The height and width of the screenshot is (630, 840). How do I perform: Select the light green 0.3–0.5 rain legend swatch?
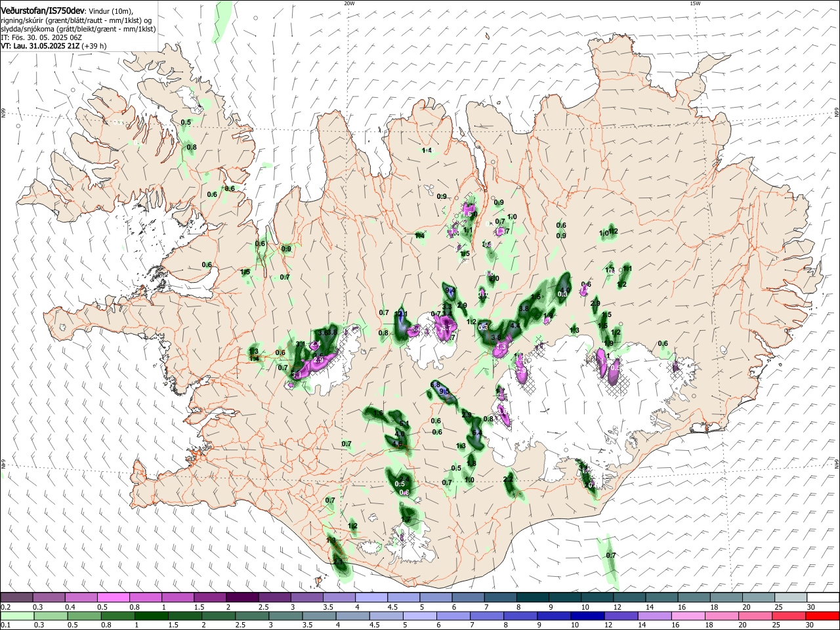click(49, 616)
